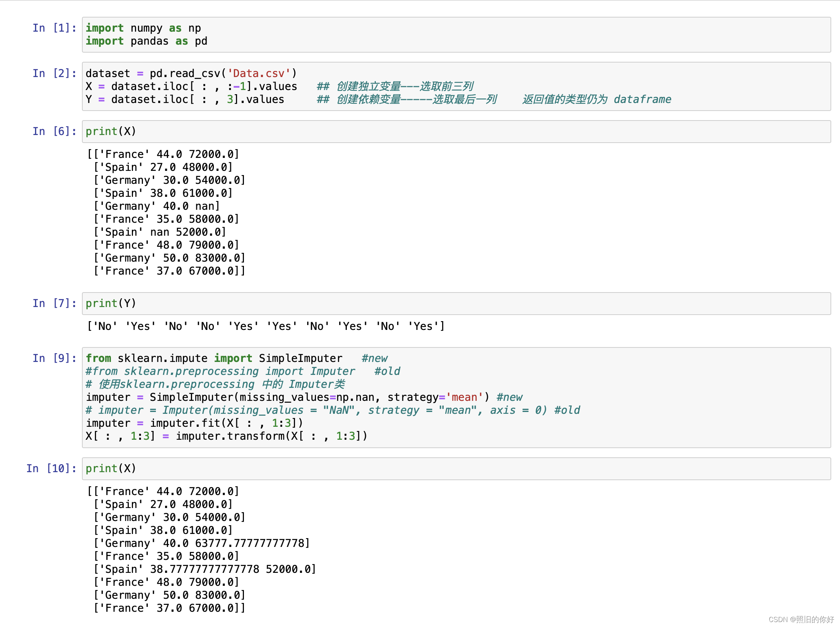
Task: Click second-output row ['Spain' 27.0 48000.0]
Action: click(x=163, y=505)
